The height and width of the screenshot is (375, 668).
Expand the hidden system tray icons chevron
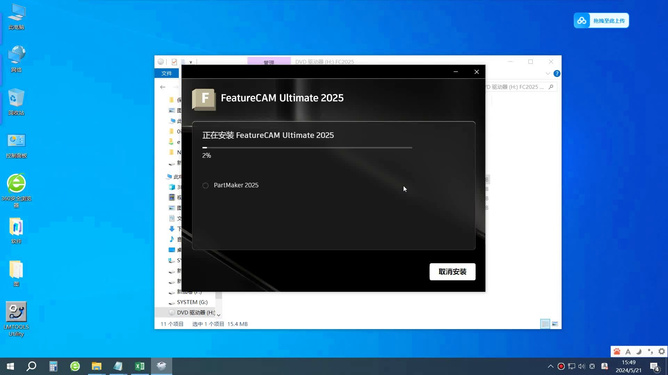(550, 366)
